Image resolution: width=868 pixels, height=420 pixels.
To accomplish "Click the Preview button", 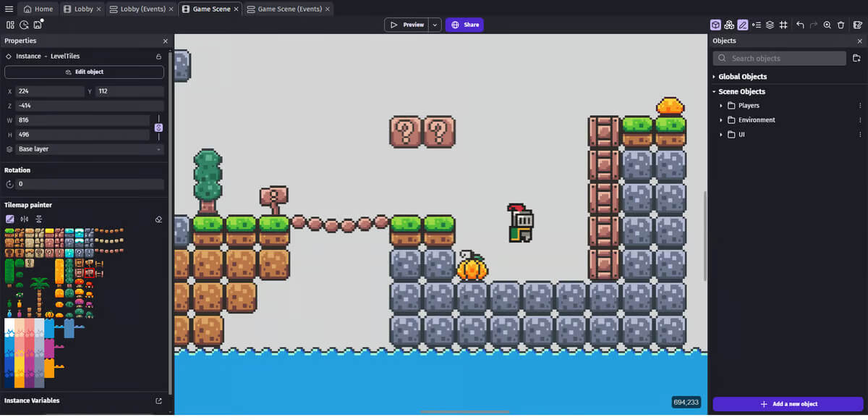I will coord(407,25).
